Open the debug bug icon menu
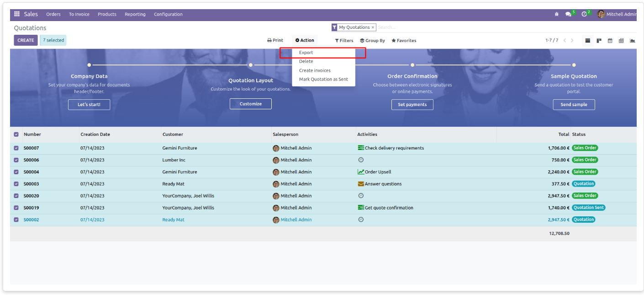The image size is (644, 295). coord(556,14)
